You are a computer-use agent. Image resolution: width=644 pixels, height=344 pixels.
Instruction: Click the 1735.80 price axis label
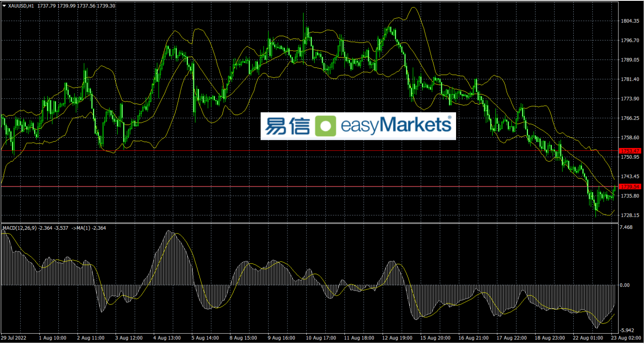(629, 196)
